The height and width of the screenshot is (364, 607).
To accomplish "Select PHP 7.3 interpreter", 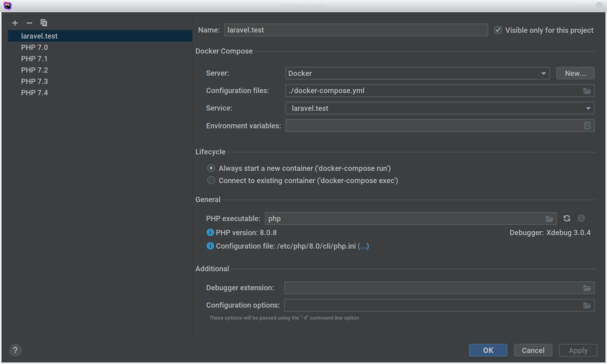I will [x=100, y=81].
